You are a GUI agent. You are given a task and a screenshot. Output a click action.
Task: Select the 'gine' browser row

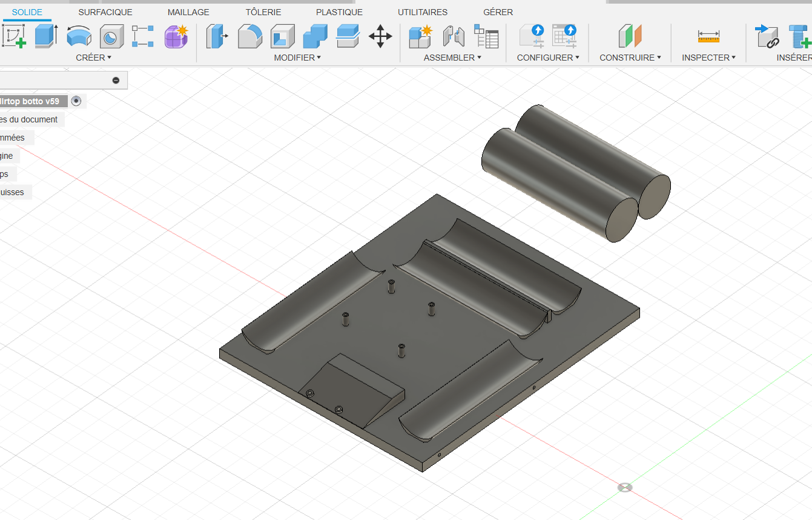[x=9, y=156]
